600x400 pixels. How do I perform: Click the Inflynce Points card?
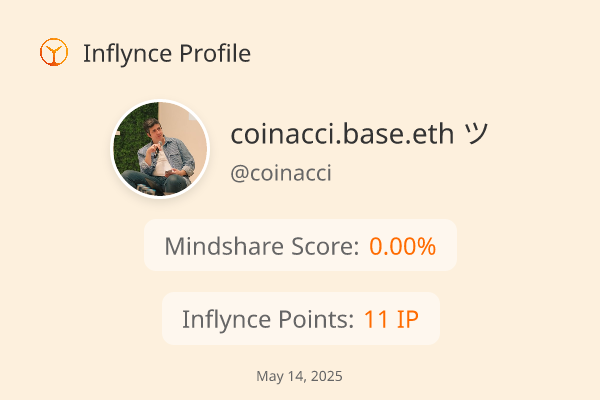click(301, 318)
